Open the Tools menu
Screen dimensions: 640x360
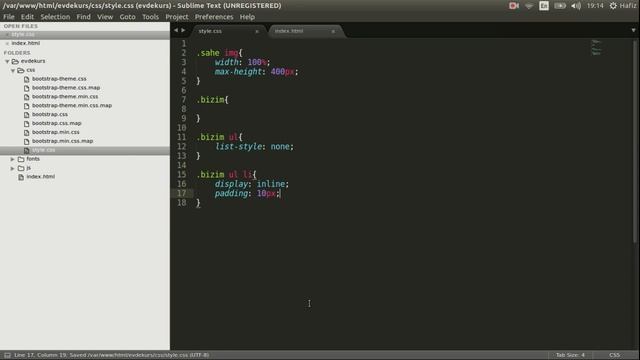click(150, 17)
